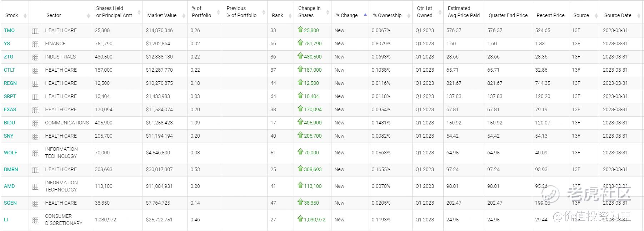Click the SNY ticker link

coord(9,136)
